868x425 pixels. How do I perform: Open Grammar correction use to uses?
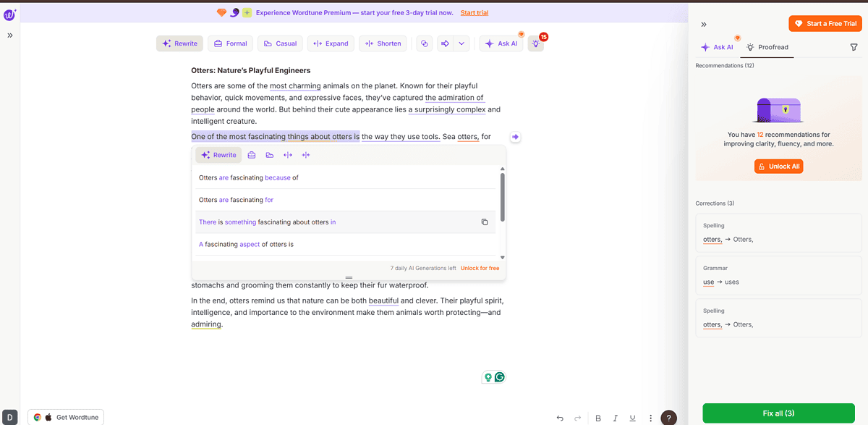pos(778,276)
